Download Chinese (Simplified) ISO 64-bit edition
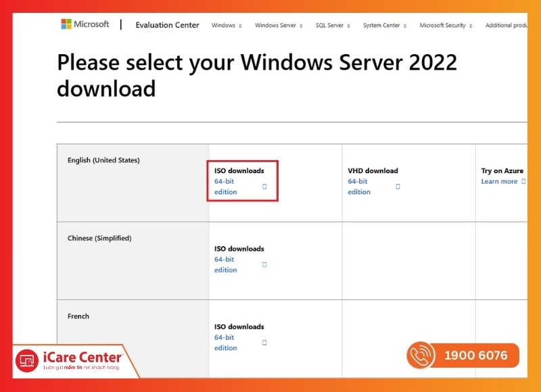541x392 pixels. click(x=226, y=264)
